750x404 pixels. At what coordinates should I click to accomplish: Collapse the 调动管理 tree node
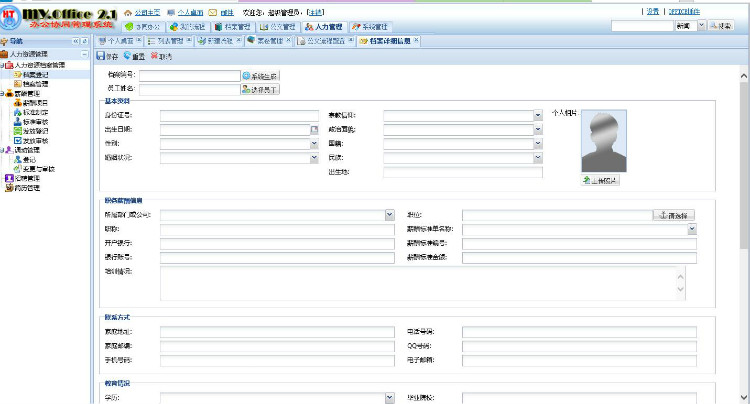coord(2,150)
